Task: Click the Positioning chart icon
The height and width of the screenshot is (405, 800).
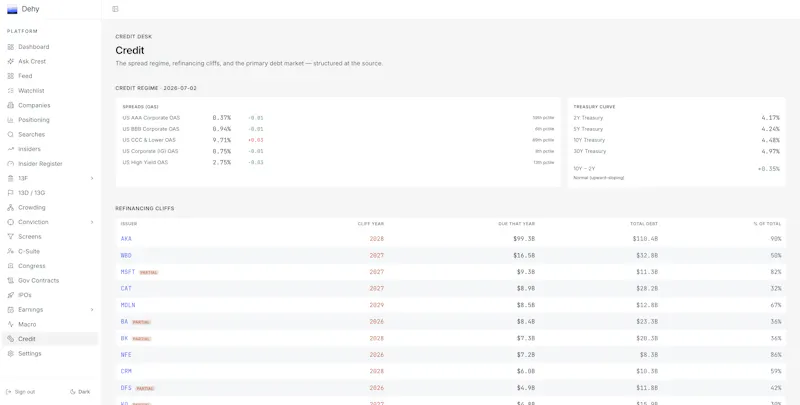Action: [10, 120]
